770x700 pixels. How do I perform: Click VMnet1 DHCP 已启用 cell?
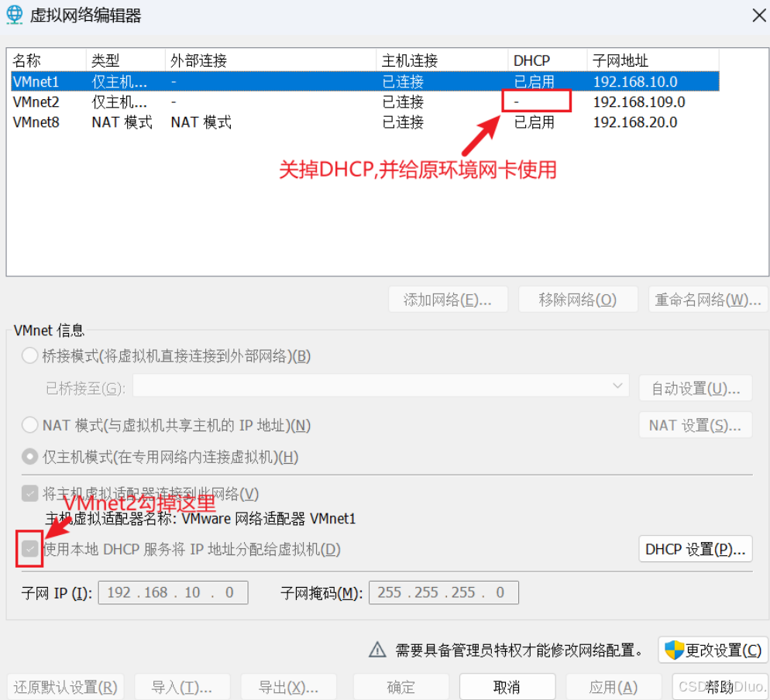coord(535,81)
